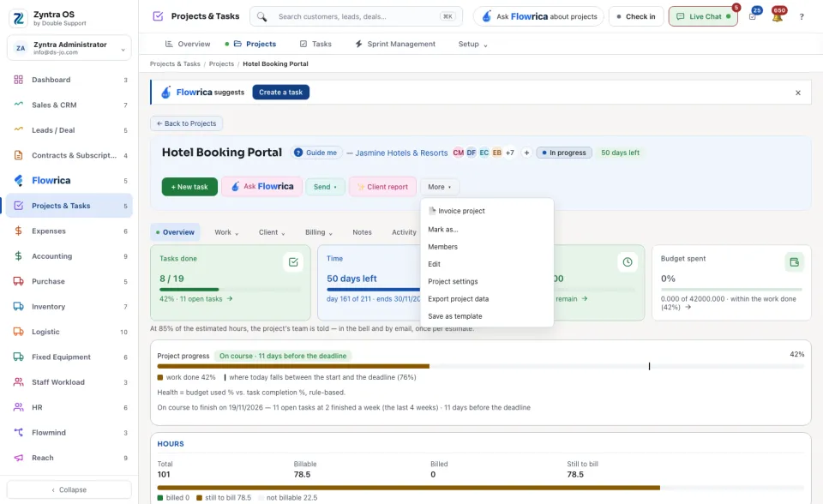Screen dimensions: 823x504
Task: Go to Leads / Deal section
Action: pos(69,130)
